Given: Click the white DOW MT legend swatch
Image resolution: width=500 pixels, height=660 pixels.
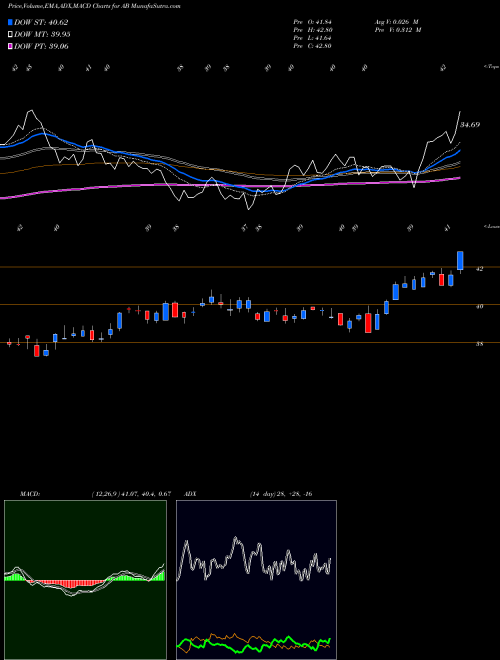Looking at the screenshot, I should [10, 35].
